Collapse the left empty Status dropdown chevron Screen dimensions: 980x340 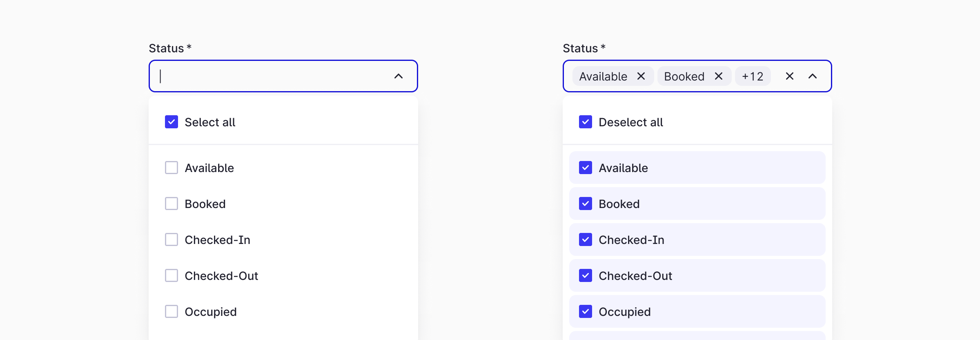tap(399, 76)
